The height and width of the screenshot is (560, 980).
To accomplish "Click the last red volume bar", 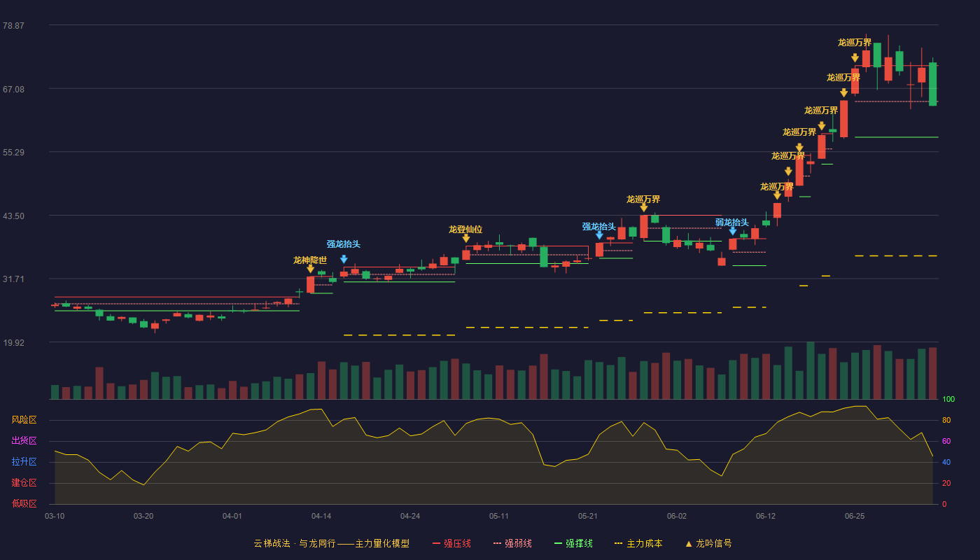I will (932, 373).
